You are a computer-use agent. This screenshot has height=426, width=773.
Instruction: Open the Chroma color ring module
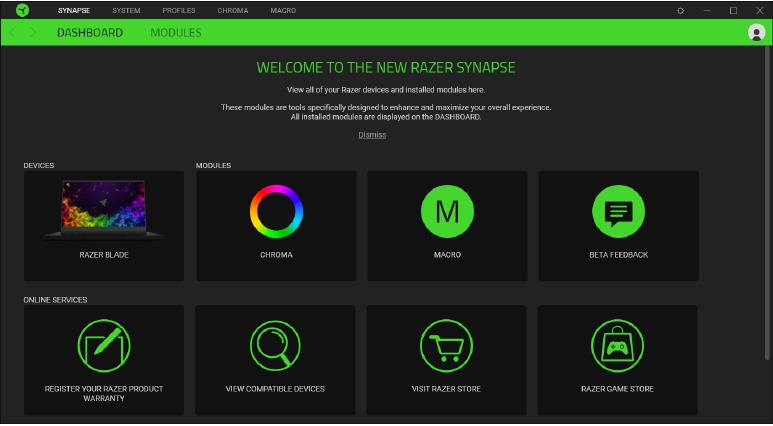[x=276, y=211]
